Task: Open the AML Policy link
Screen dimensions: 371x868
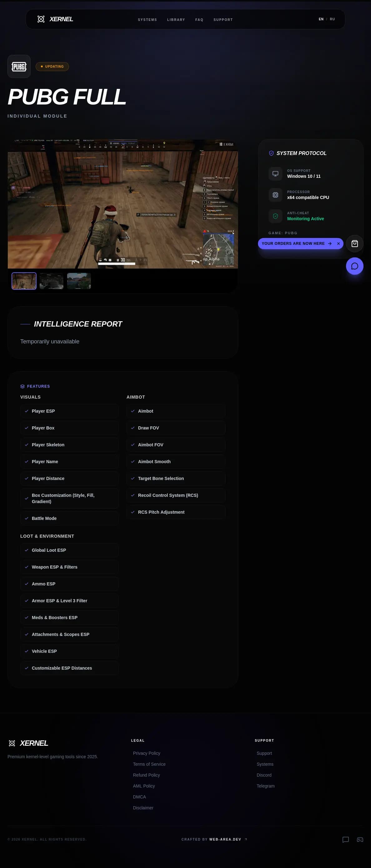Action: (144, 786)
